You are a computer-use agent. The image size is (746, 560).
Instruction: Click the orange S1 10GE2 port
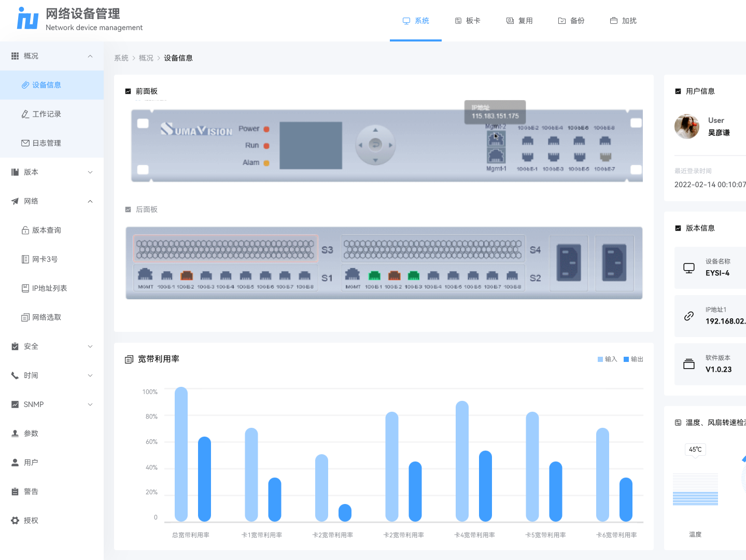pyautogui.click(x=187, y=275)
